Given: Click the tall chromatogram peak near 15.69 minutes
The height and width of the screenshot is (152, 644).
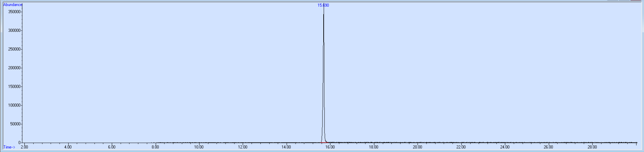Looking at the screenshot, I should [323, 74].
